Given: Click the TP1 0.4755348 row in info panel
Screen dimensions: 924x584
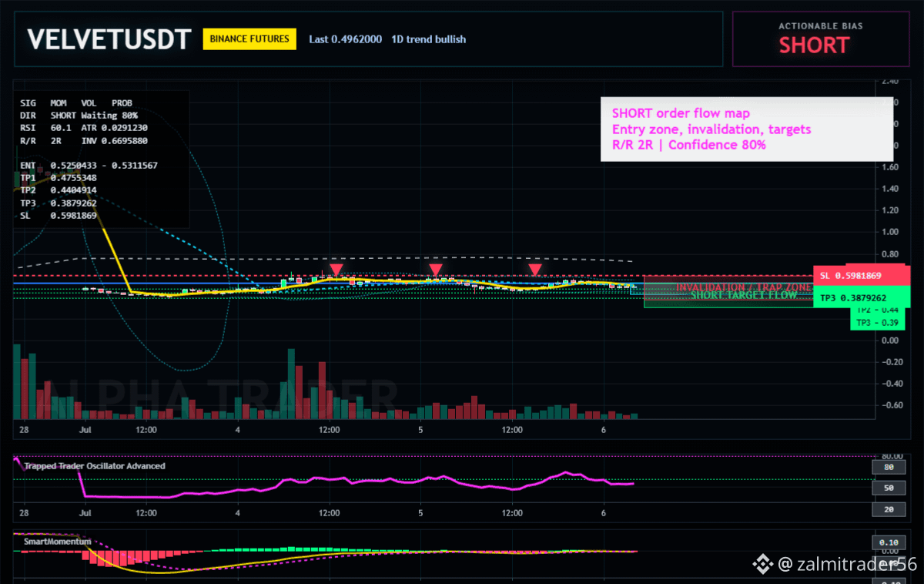Looking at the screenshot, I should (x=59, y=178).
